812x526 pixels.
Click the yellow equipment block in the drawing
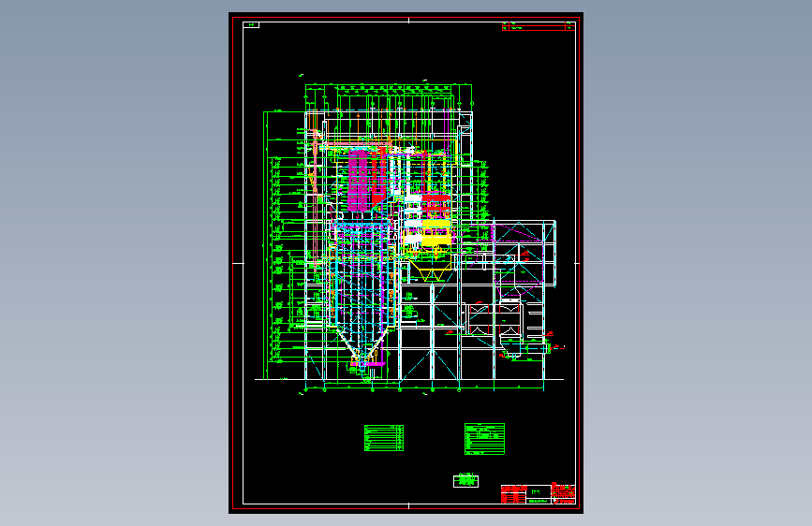tap(436, 232)
